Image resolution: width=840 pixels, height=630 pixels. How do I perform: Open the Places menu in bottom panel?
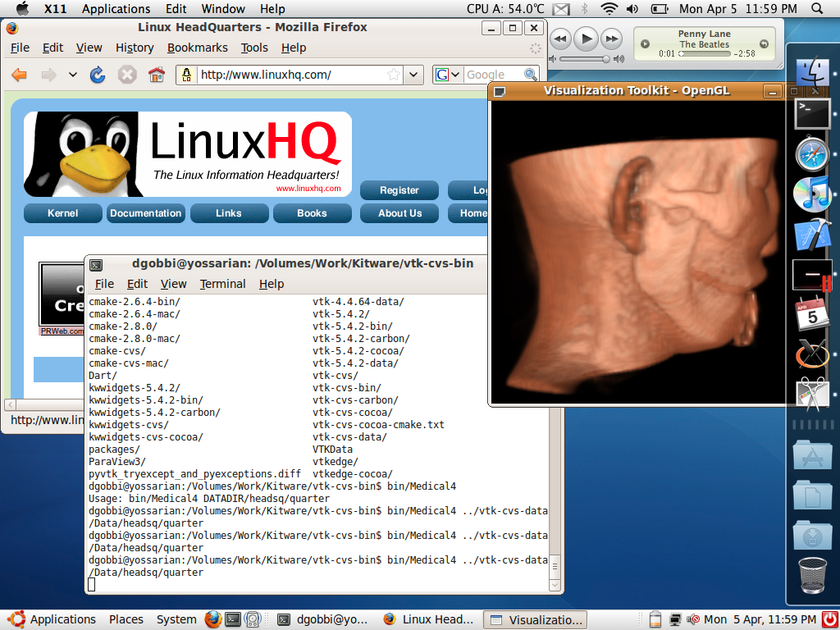tap(126, 620)
